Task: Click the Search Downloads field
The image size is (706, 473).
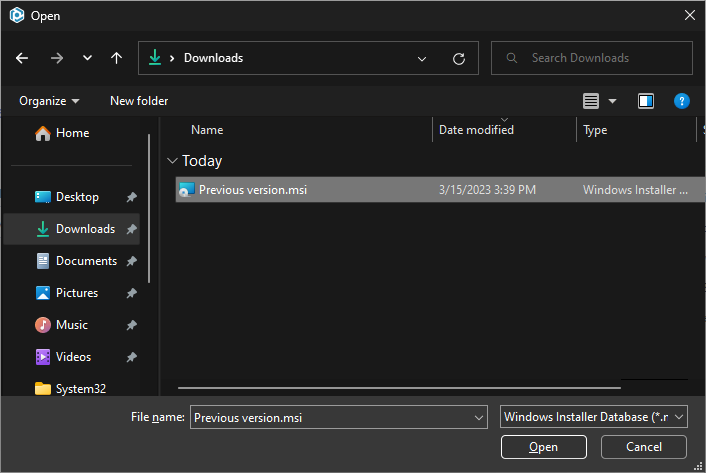Action: click(592, 58)
